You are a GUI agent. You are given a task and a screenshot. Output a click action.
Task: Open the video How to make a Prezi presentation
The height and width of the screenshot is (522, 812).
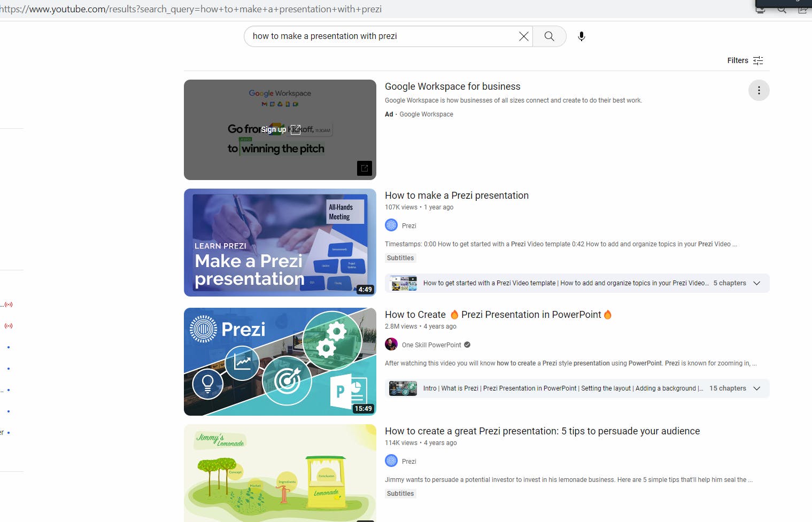click(x=457, y=196)
